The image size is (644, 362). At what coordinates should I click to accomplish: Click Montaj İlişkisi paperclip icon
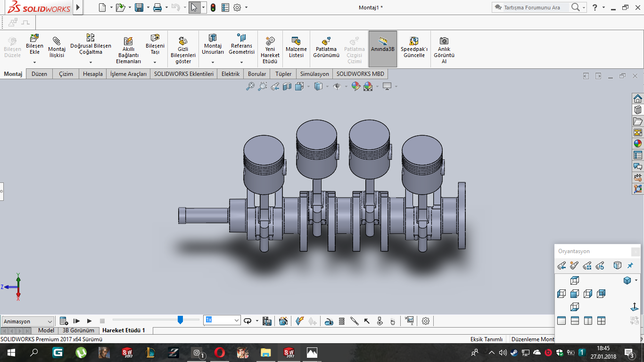pyautogui.click(x=57, y=41)
